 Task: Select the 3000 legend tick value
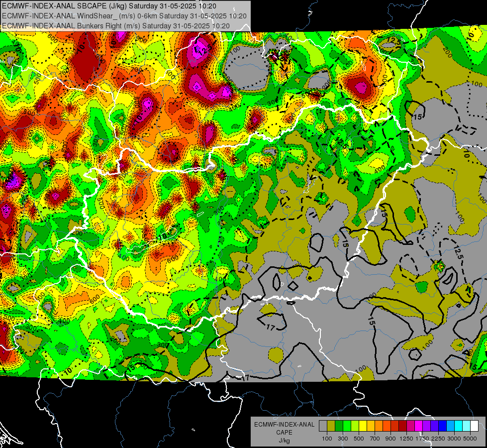click(x=454, y=439)
